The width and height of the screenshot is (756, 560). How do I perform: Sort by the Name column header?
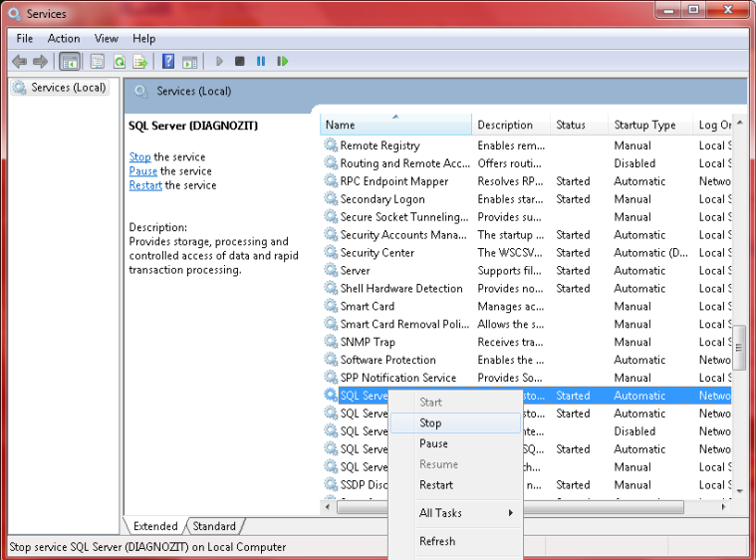pyautogui.click(x=395, y=125)
